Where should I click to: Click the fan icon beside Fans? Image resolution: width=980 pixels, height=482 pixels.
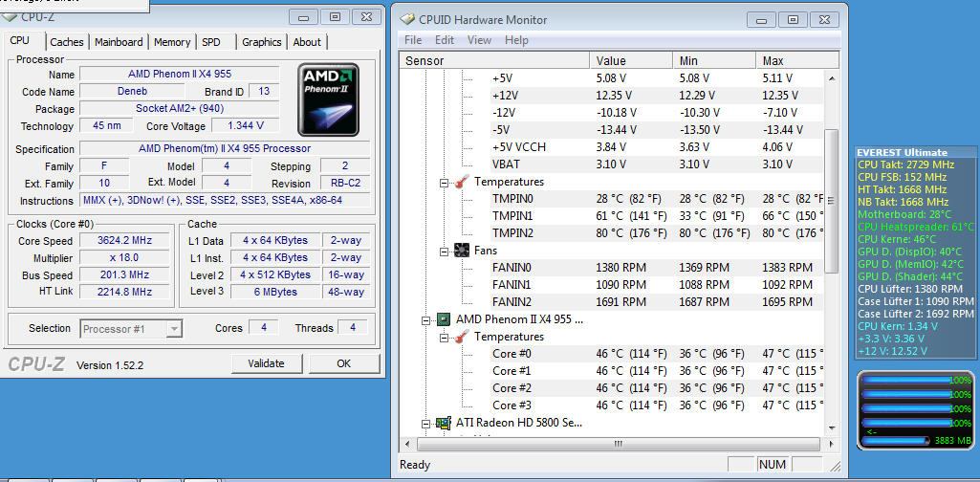[x=462, y=251]
